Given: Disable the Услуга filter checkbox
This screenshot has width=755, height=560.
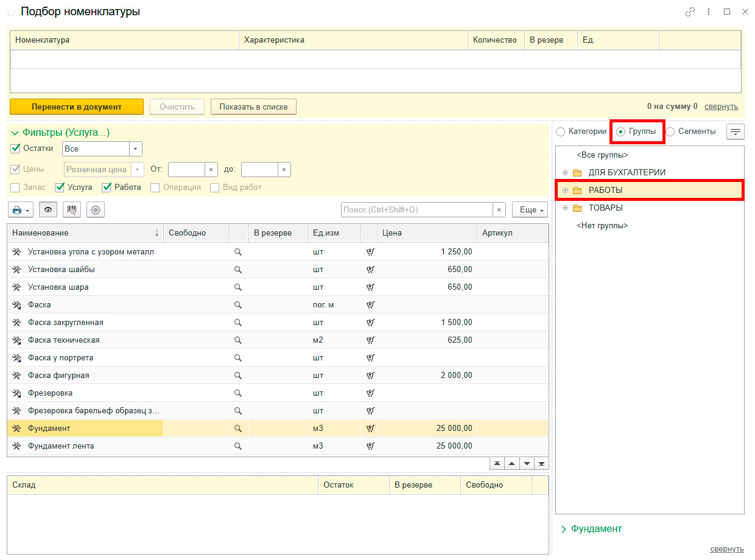Looking at the screenshot, I should tap(60, 187).
